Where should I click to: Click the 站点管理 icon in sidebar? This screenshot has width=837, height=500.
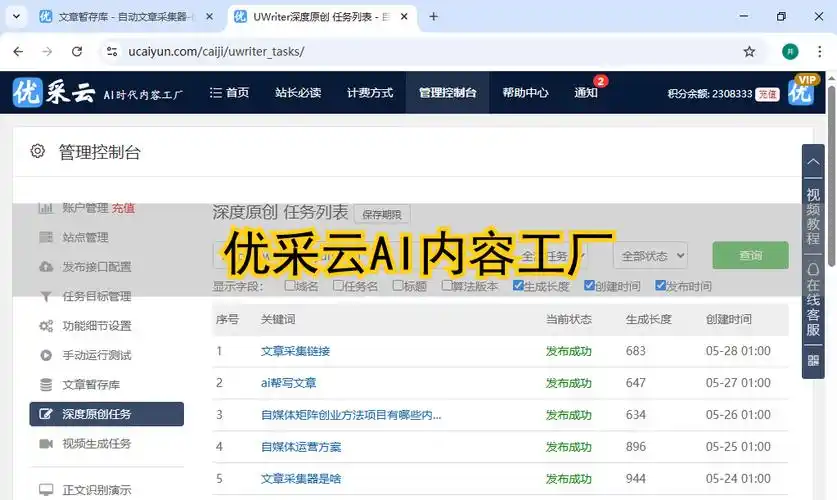point(46,237)
